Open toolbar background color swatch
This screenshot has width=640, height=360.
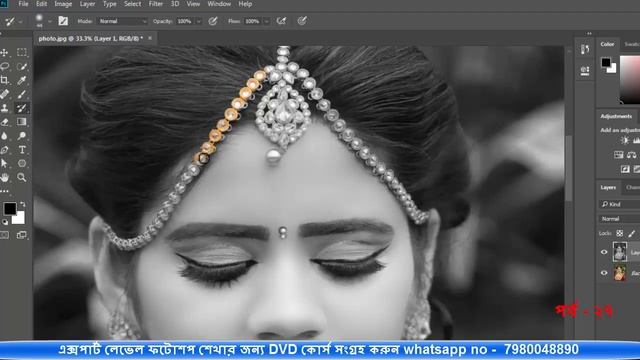tap(19, 219)
